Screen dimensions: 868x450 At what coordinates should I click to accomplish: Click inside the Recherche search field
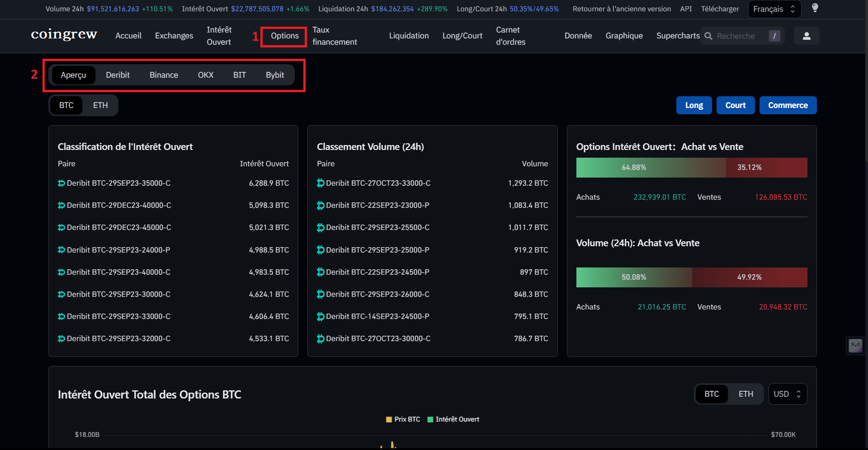(x=737, y=36)
